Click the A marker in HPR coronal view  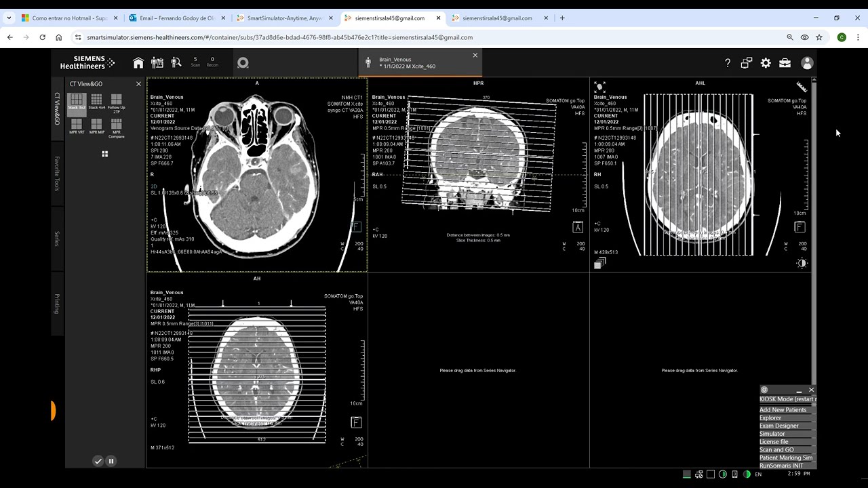tap(578, 227)
